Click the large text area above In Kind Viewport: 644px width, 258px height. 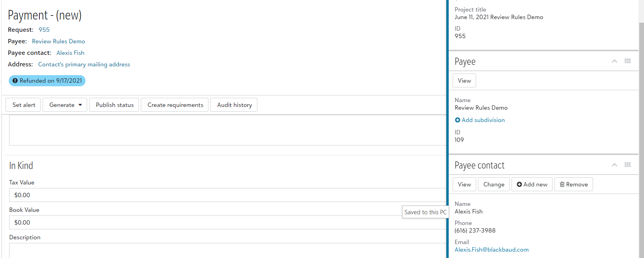pyautogui.click(x=228, y=130)
